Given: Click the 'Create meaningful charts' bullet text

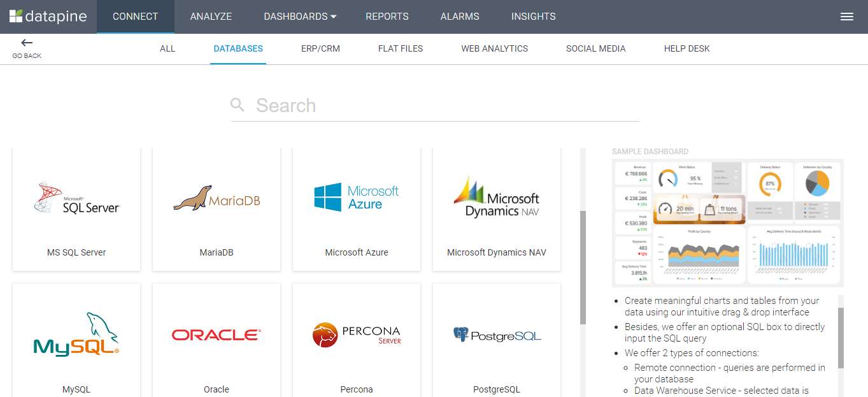Looking at the screenshot, I should [x=722, y=307].
